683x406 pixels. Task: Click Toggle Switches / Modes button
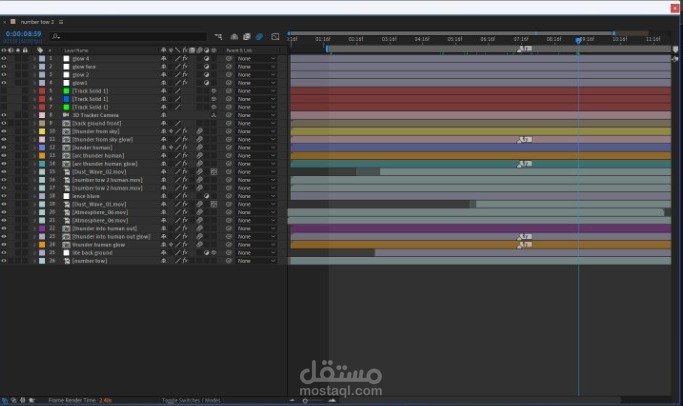[191, 400]
